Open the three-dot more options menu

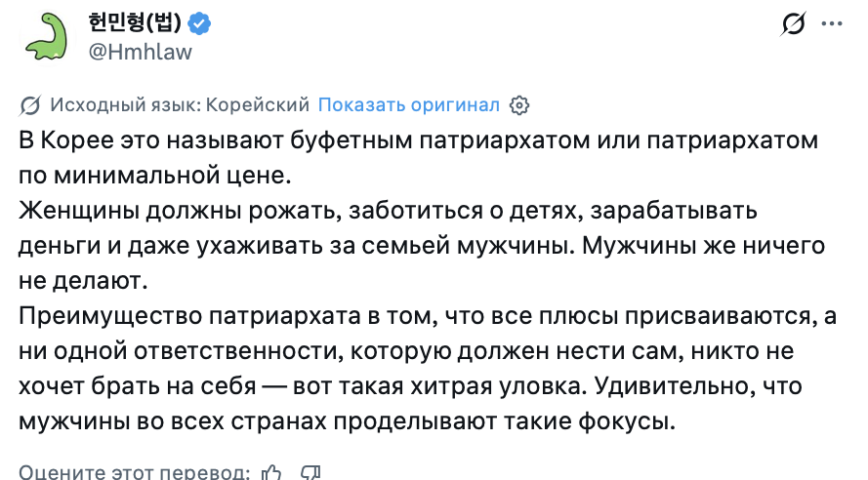[x=832, y=23]
